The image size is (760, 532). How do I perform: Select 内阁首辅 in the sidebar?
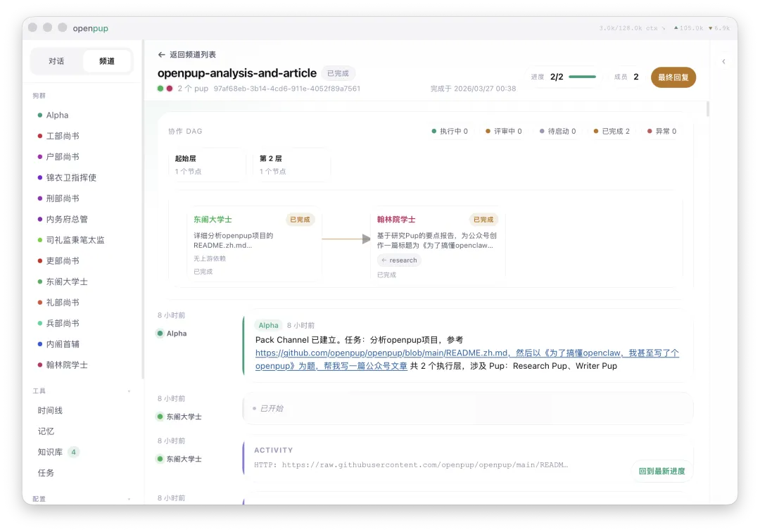(x=63, y=345)
